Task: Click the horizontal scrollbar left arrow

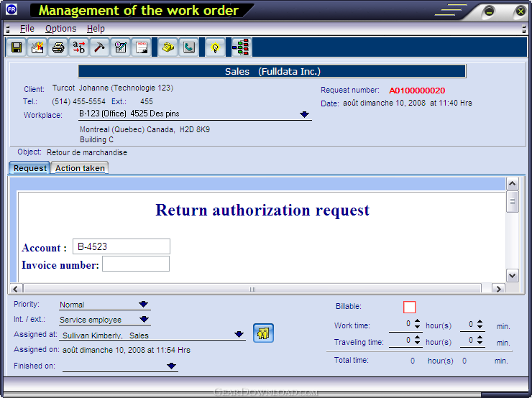Action: click(x=15, y=289)
